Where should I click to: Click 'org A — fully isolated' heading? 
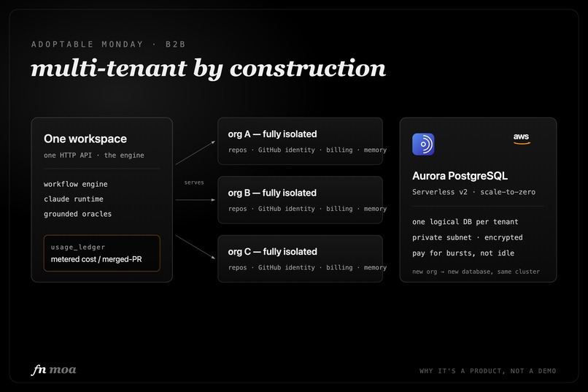272,134
